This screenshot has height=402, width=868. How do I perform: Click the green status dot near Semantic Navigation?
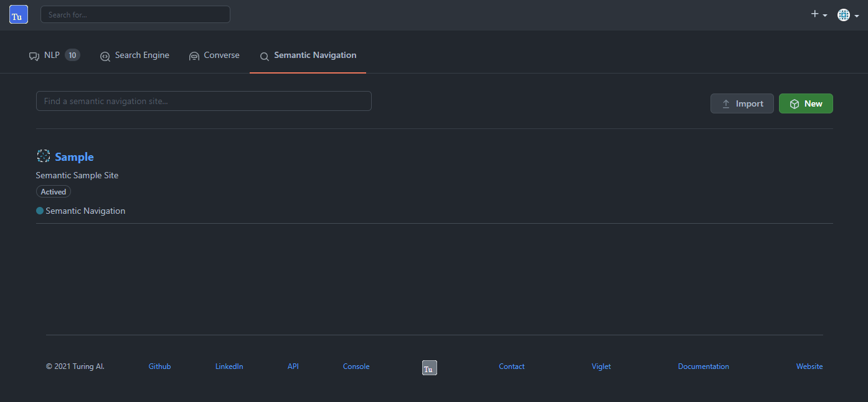click(x=39, y=211)
